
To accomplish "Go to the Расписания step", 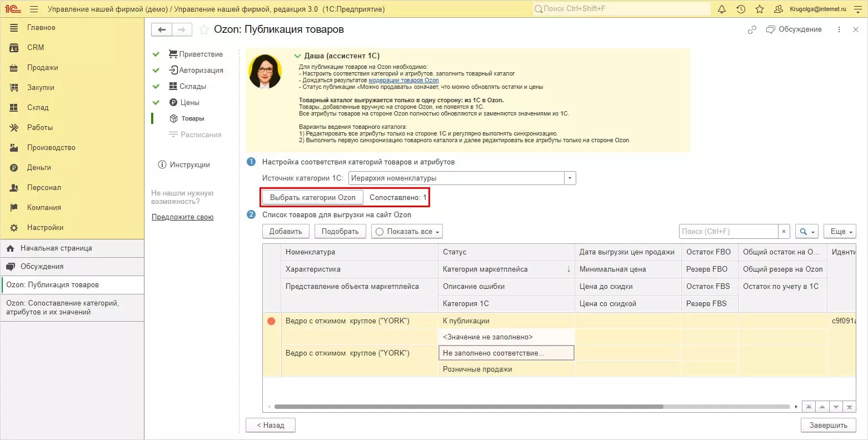I will [x=195, y=135].
